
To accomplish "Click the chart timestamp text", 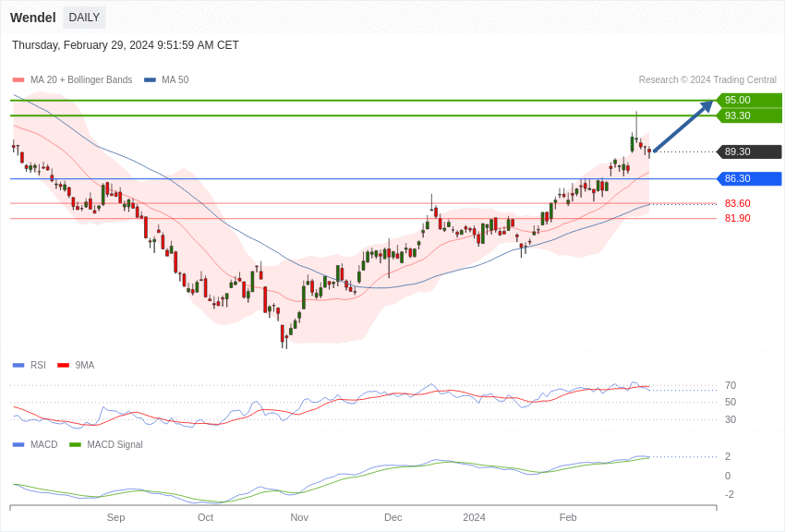I will point(126,45).
